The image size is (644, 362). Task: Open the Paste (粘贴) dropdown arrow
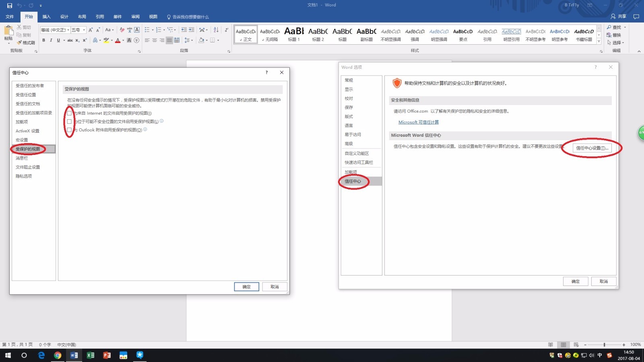click(8, 43)
